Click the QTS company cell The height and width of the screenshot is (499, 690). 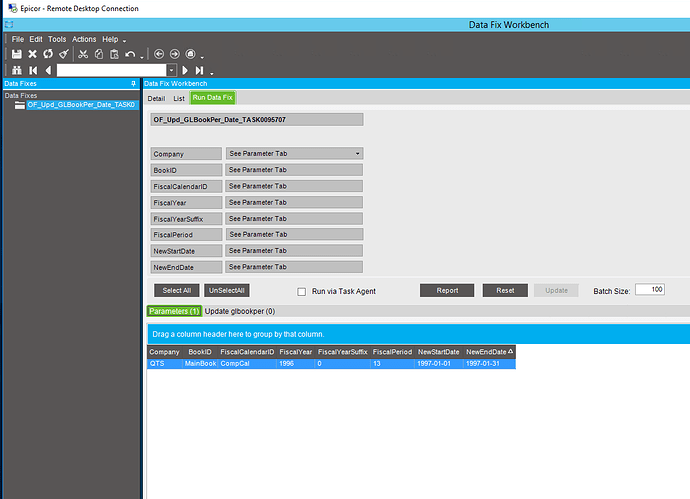point(165,364)
